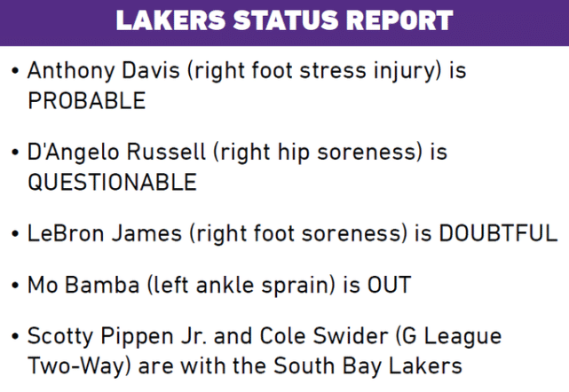This screenshot has width=569, height=392.
Task: Click the bullet before D'Angelo Russell
Action: [15, 152]
